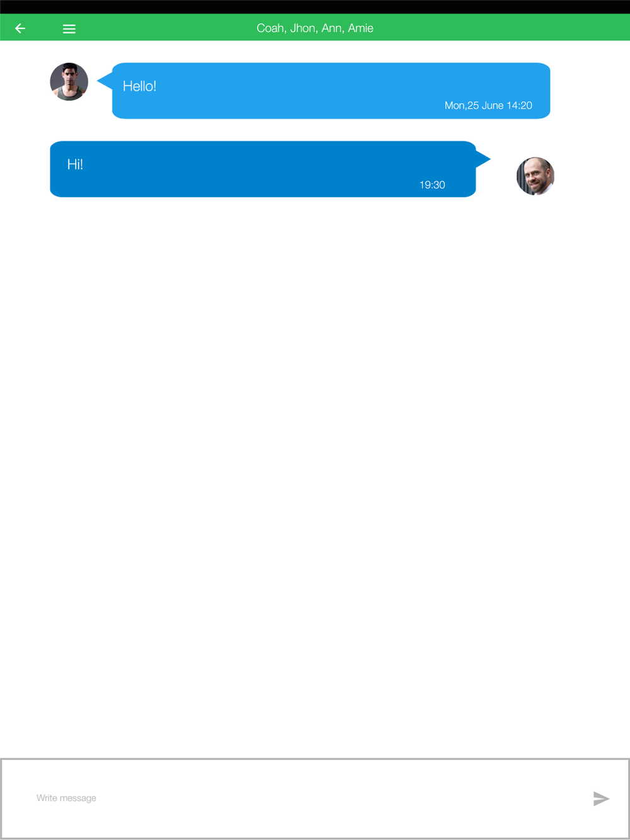Image resolution: width=630 pixels, height=840 pixels.
Task: Send message with the paper plane icon
Action: click(601, 798)
